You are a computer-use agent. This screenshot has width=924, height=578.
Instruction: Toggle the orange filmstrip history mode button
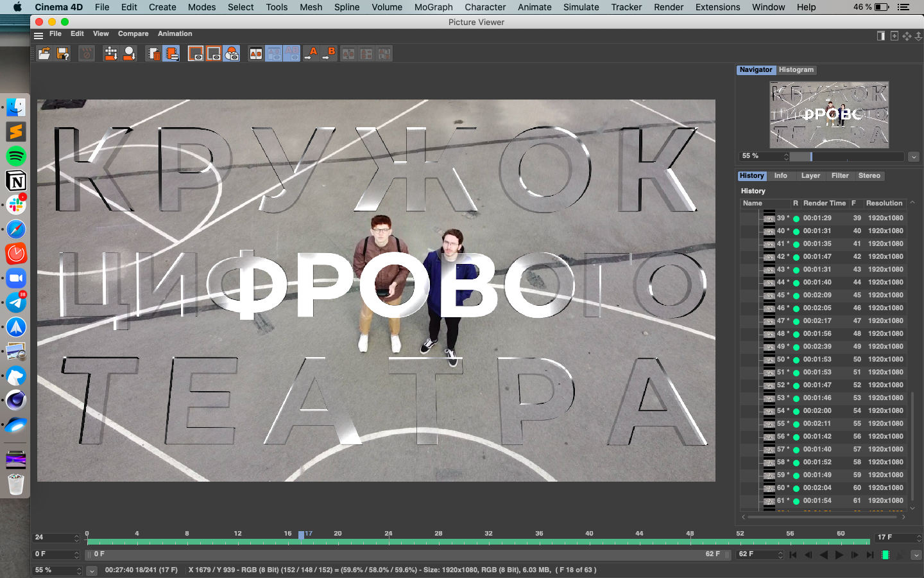[x=171, y=54]
